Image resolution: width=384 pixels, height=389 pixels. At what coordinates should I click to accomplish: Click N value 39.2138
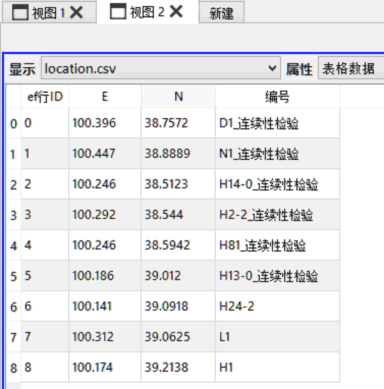tap(178, 367)
